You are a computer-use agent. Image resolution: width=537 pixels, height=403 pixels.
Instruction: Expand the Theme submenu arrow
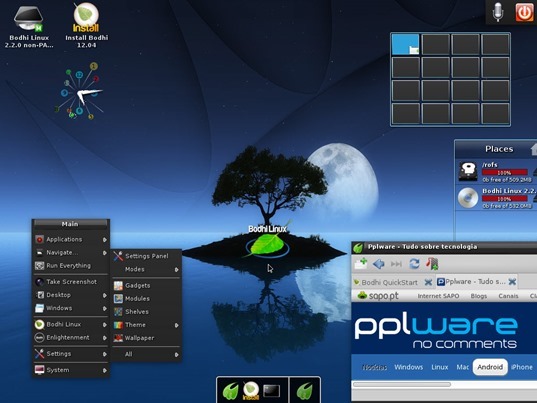click(177, 325)
